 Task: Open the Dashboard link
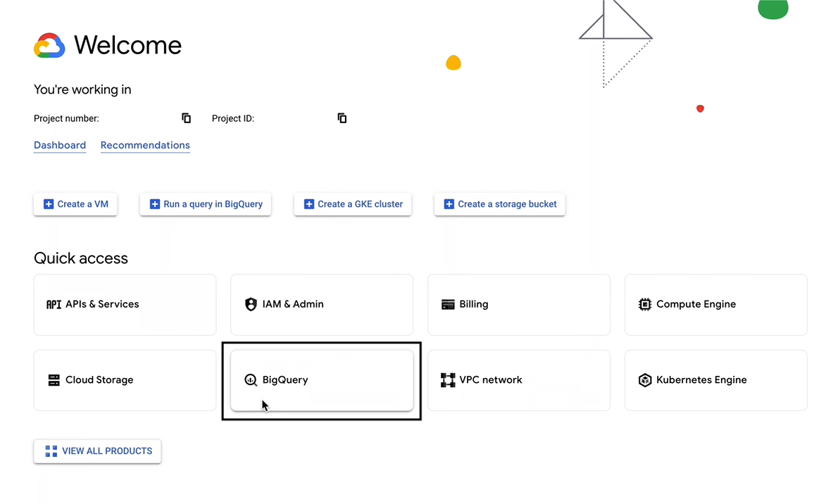pos(59,145)
